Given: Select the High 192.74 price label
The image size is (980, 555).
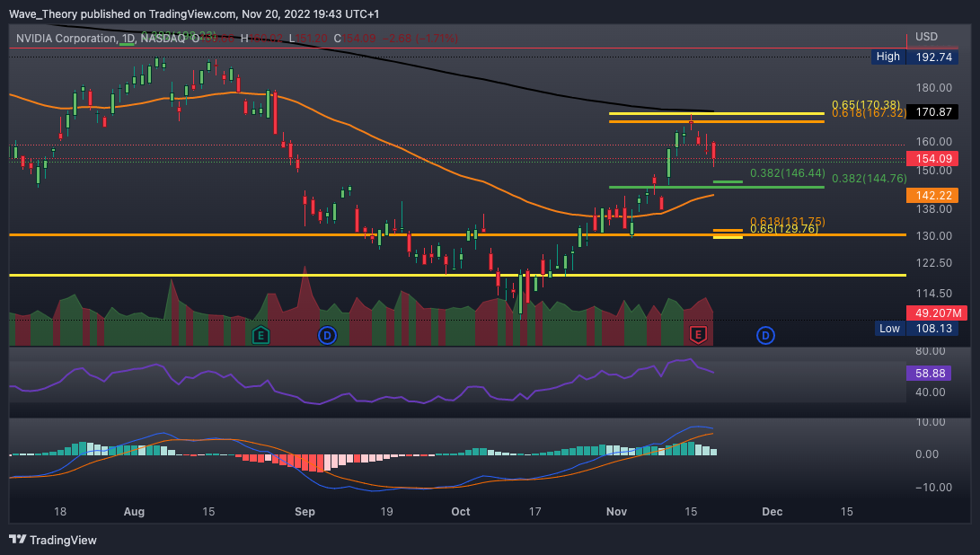Looking at the screenshot, I should pos(914,57).
